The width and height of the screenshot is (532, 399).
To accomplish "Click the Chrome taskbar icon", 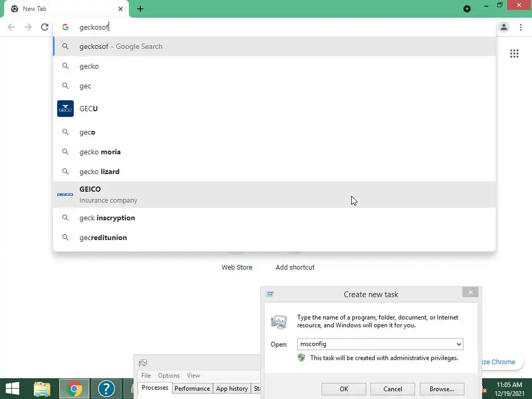I will coord(74,389).
